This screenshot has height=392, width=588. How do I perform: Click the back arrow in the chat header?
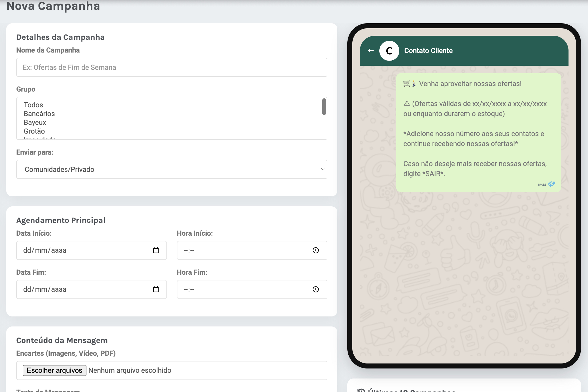tap(371, 51)
